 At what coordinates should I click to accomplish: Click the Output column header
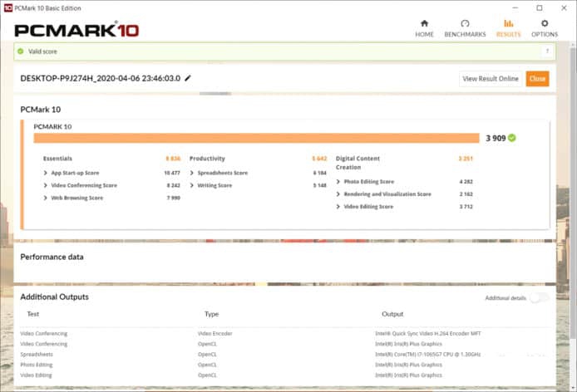click(x=392, y=314)
